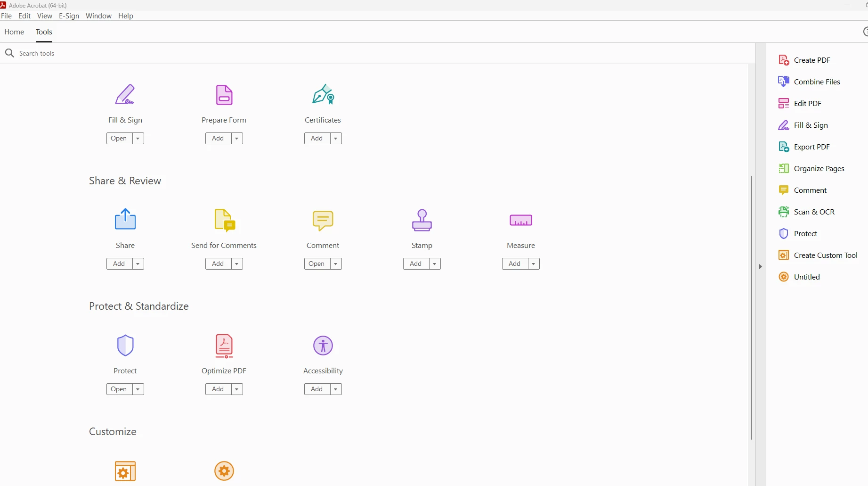Click the Share tool icon
This screenshot has width=868, height=486.
point(125,219)
